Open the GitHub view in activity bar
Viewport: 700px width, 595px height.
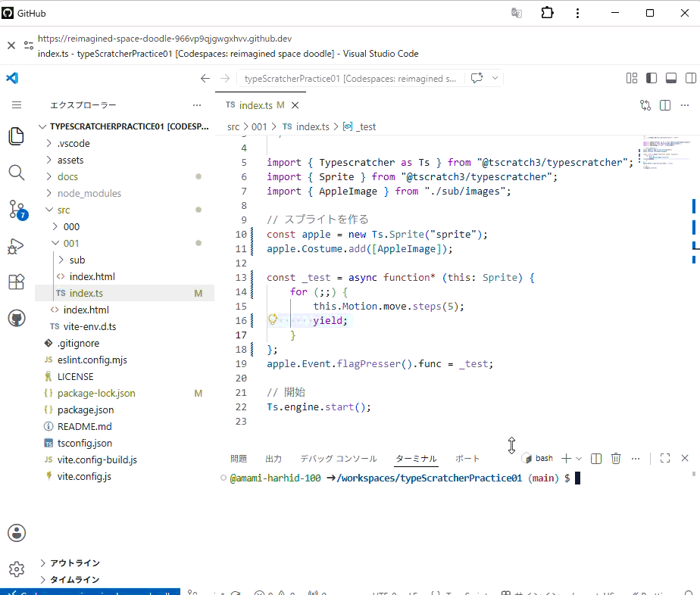[x=17, y=318]
